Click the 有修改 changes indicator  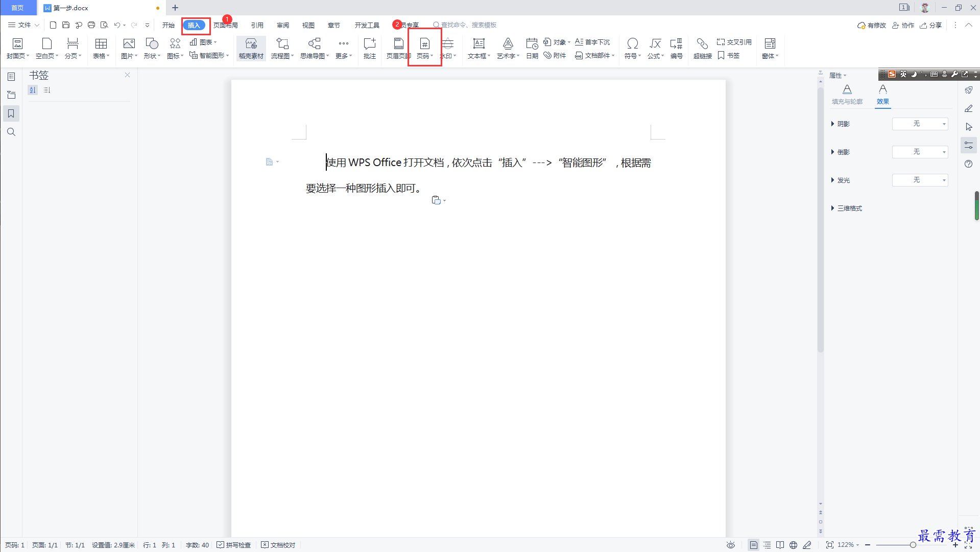click(871, 25)
